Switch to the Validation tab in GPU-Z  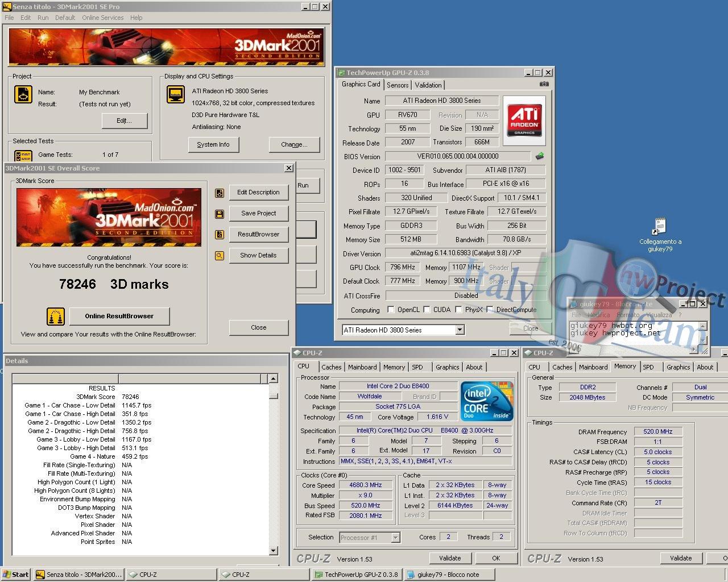(x=428, y=85)
